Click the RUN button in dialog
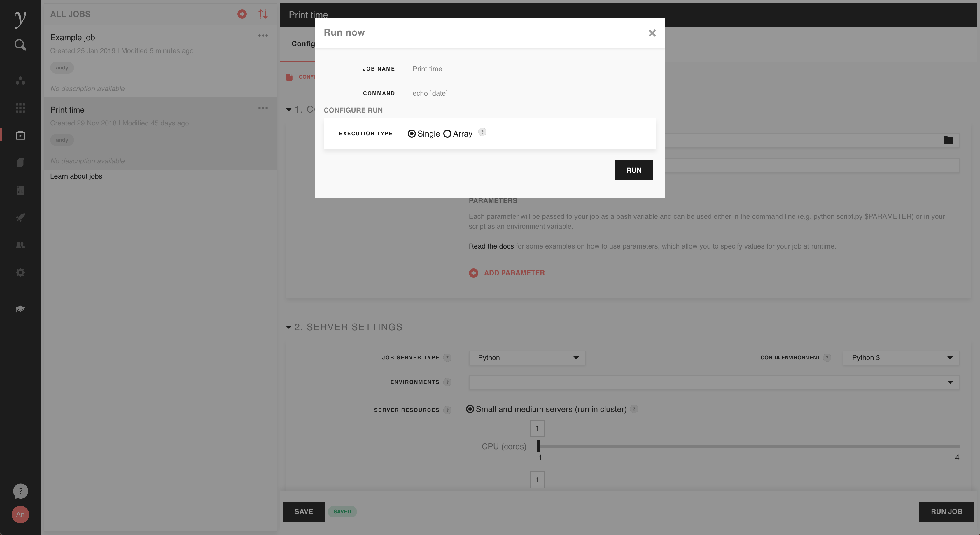The height and width of the screenshot is (535, 980). pos(634,170)
